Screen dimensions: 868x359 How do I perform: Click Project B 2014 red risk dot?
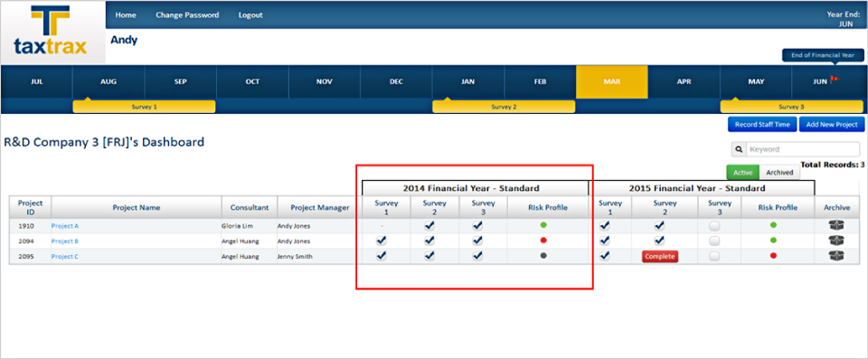543,241
